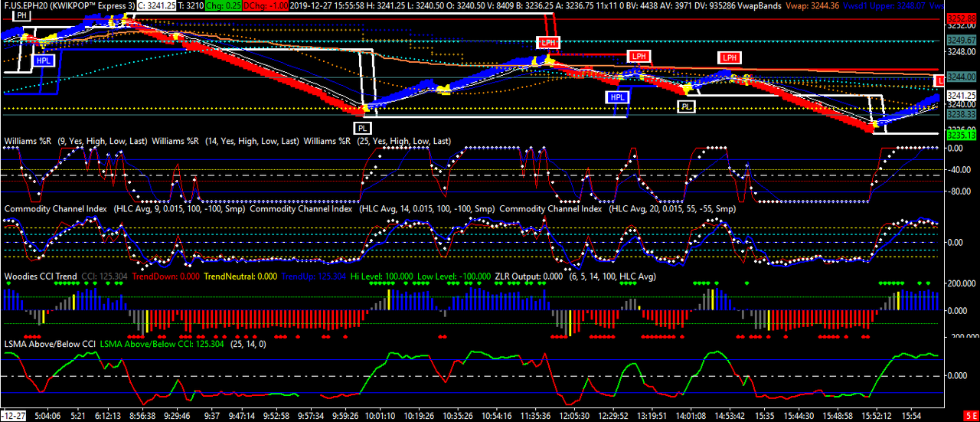This screenshot has height=422, width=980.
Task: Click Williams %R (9, Yes, High, Low, Last) title
Action: click(x=77, y=142)
